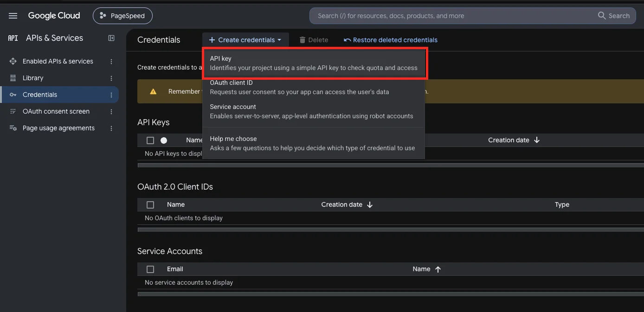Sort Service Accounts by Name

pos(421,269)
